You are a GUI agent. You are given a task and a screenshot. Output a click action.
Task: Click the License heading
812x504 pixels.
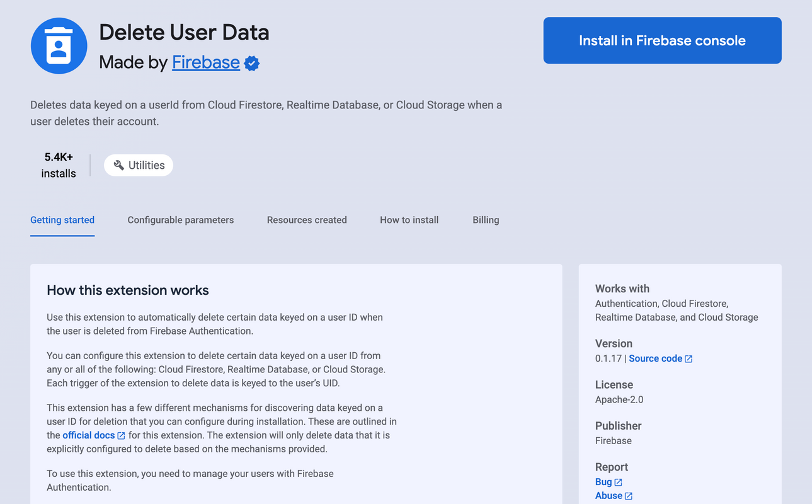[614, 384]
